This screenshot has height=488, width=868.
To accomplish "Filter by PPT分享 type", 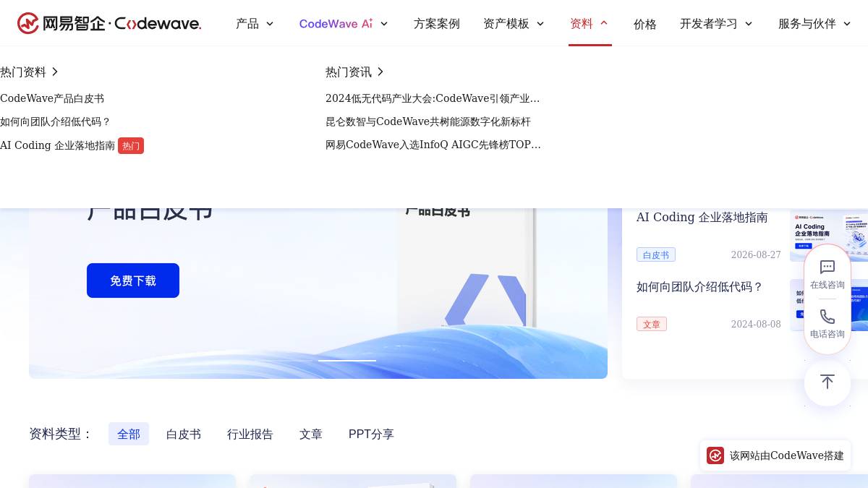I will pyautogui.click(x=371, y=434).
